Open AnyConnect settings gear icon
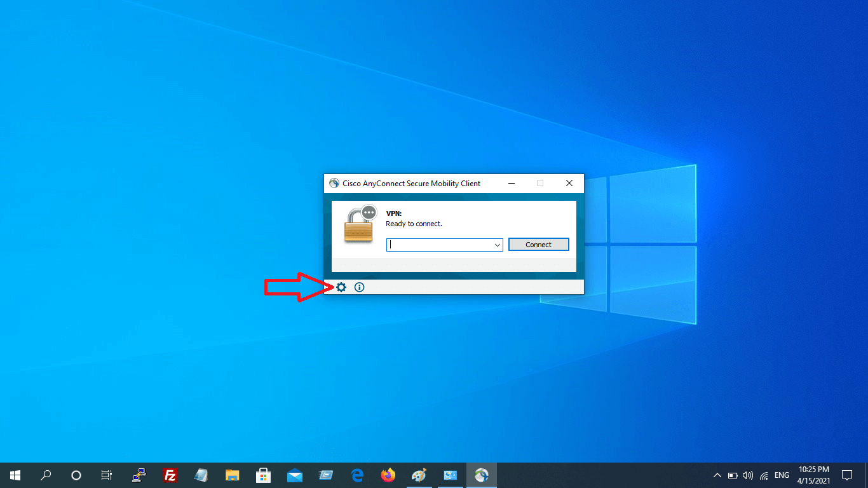Image resolution: width=868 pixels, height=488 pixels. [341, 287]
